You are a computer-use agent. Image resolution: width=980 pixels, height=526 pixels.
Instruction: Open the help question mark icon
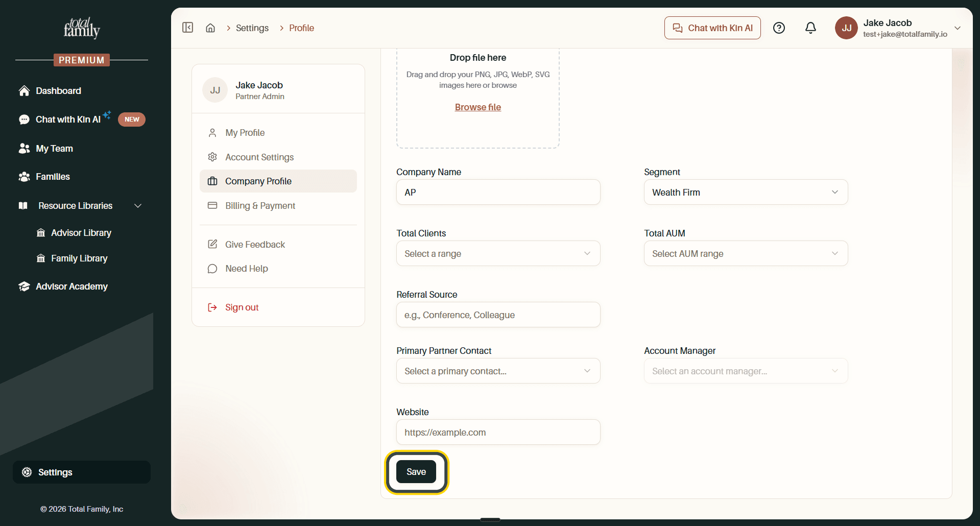(x=779, y=28)
